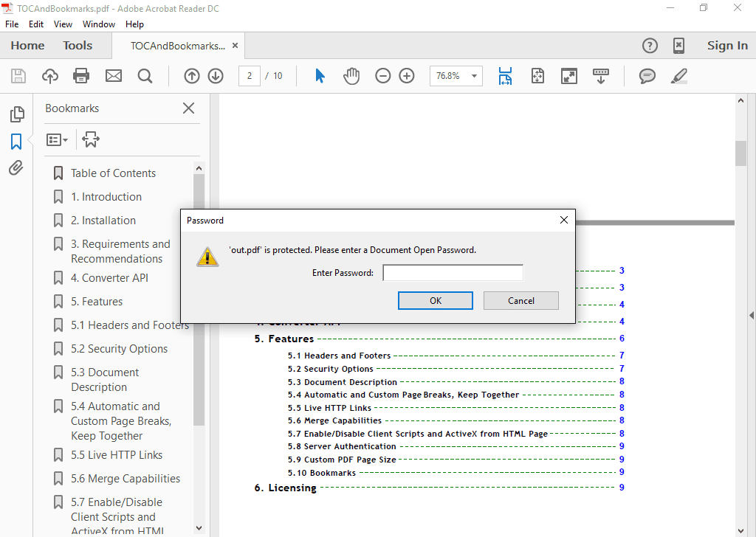This screenshot has height=537, width=756.
Task: Focus the Enter Password field
Action: coord(453,273)
